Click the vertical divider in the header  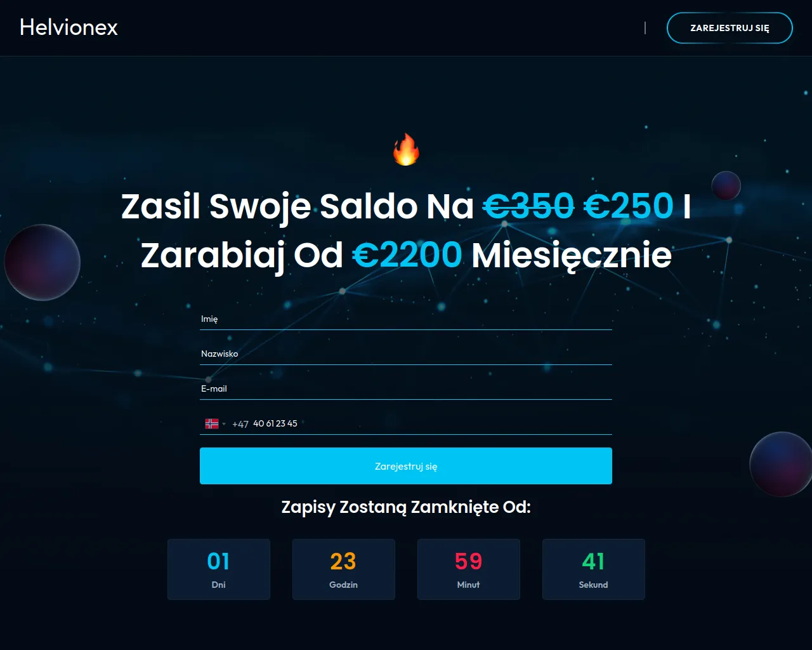(645, 28)
